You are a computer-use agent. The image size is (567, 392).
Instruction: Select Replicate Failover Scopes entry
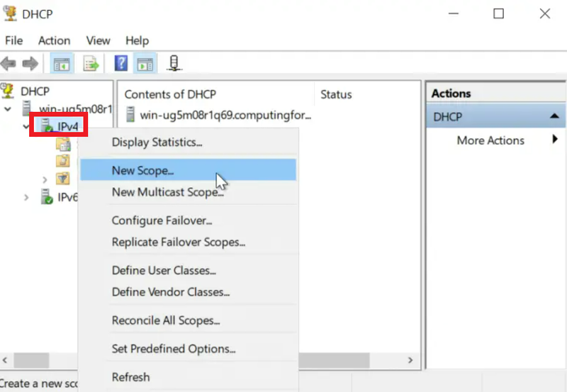click(x=188, y=242)
